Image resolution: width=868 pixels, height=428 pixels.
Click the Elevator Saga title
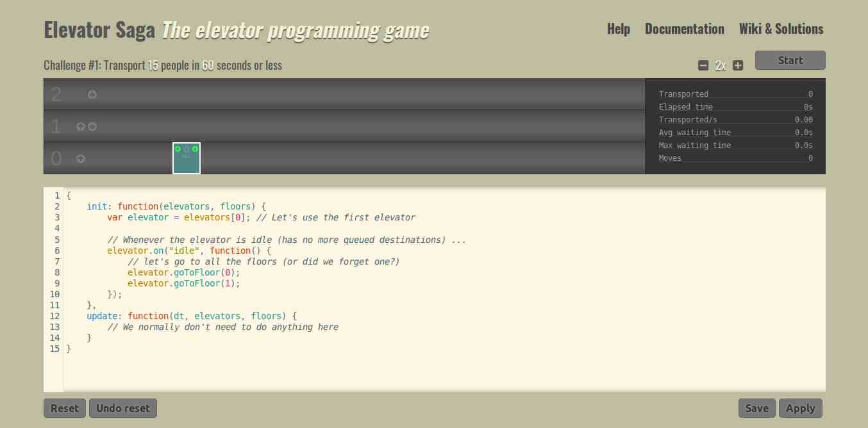point(99,29)
